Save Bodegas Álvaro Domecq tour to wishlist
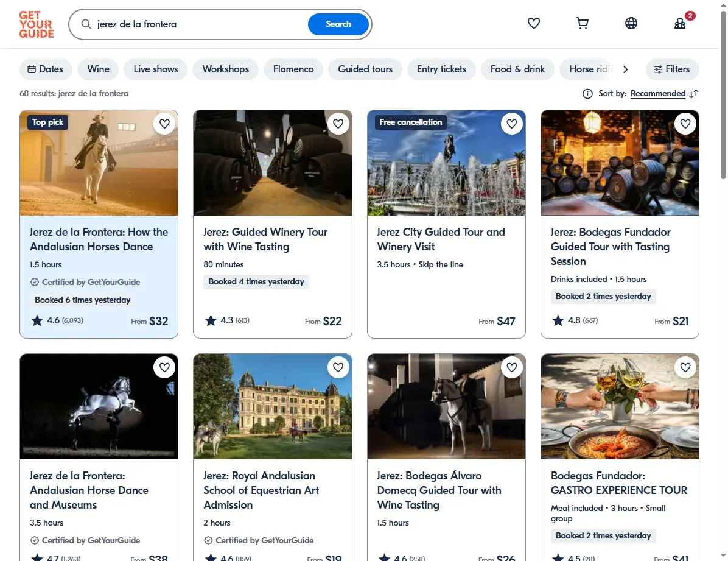Viewport: 728px width, 561px height. [512, 367]
